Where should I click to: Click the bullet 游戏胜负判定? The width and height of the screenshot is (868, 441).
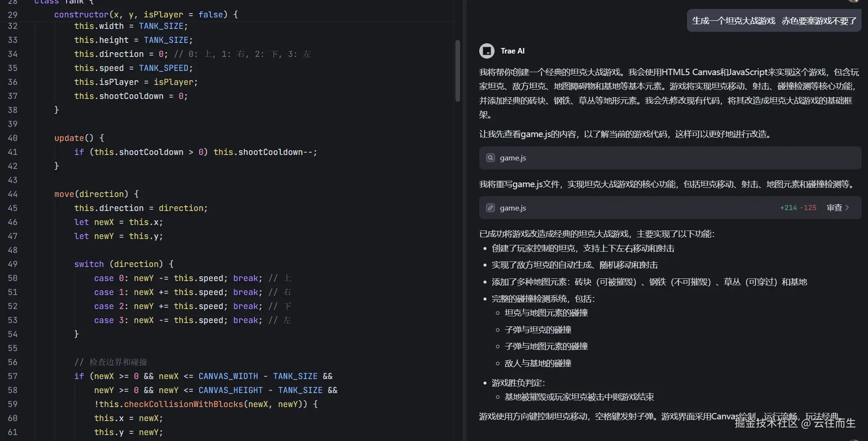click(518, 383)
